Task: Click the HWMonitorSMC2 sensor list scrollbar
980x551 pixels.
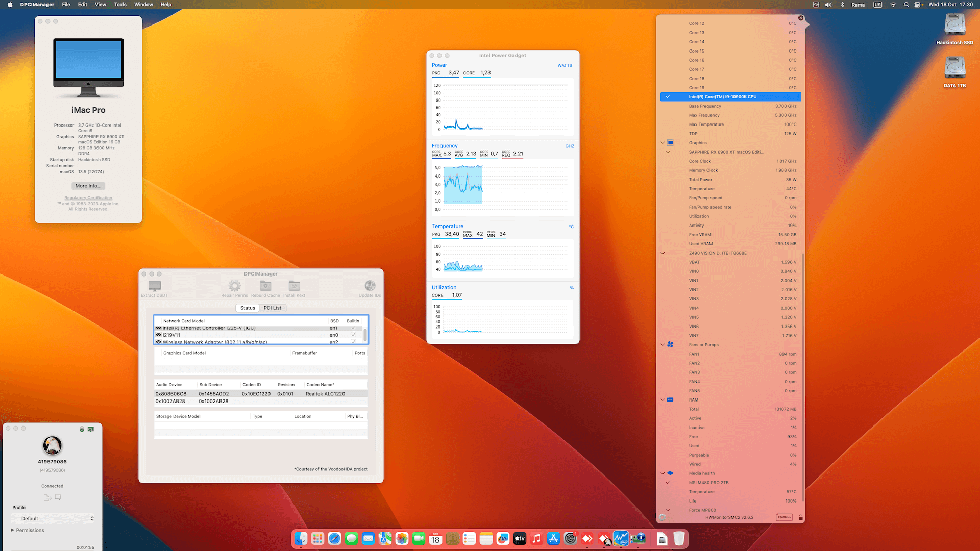Action: (803, 378)
